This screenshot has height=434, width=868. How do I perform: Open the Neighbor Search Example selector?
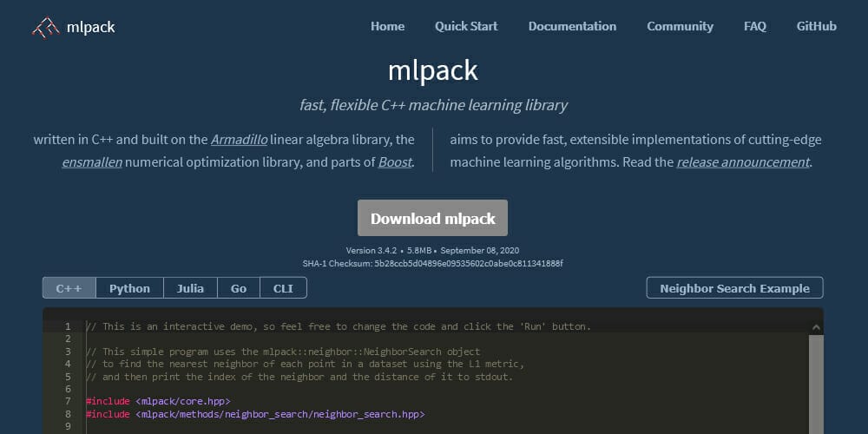(734, 288)
